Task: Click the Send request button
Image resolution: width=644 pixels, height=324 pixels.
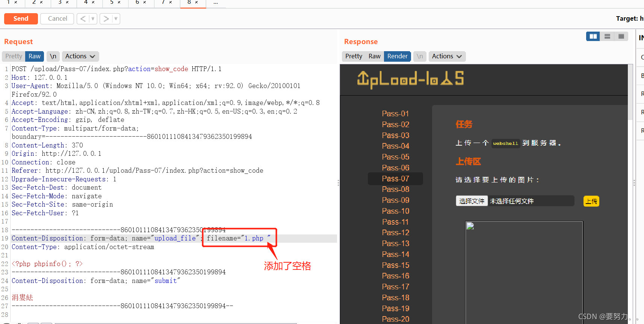Action: 21,18
